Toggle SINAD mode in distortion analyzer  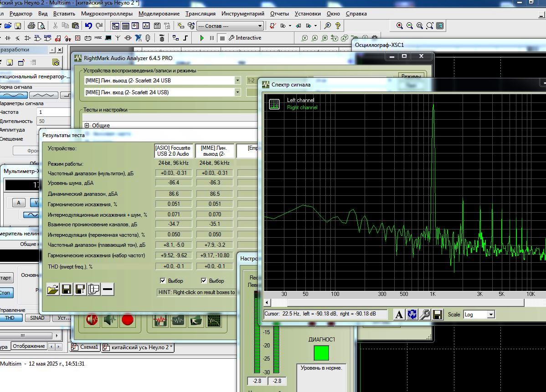point(37,318)
